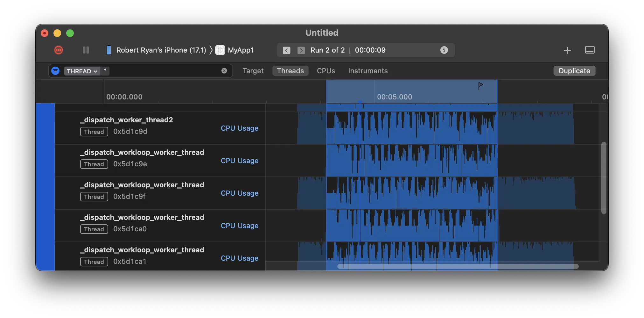
Task: Click the 00:05.000 label on the ruler
Action: 395,97
